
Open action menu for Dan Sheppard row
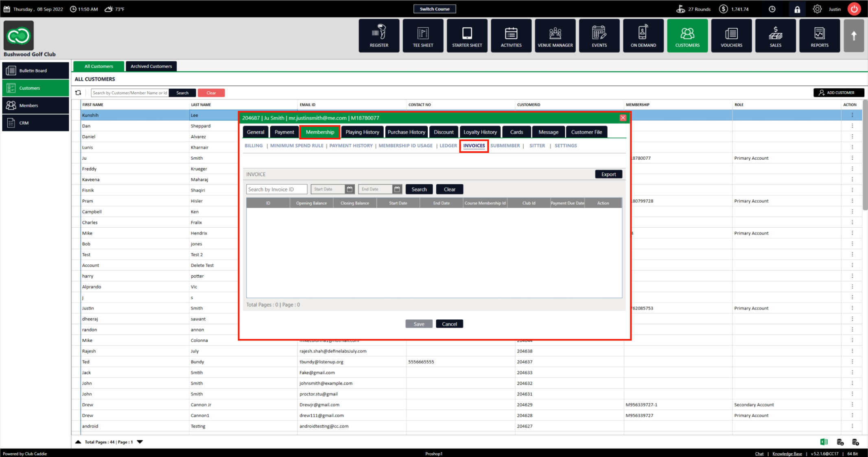coord(852,126)
